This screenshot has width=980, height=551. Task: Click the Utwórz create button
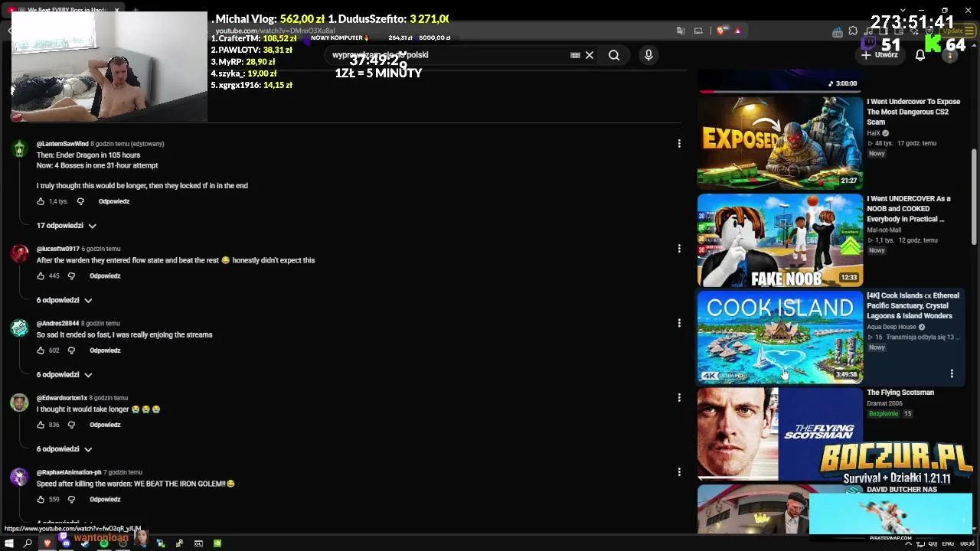[880, 55]
